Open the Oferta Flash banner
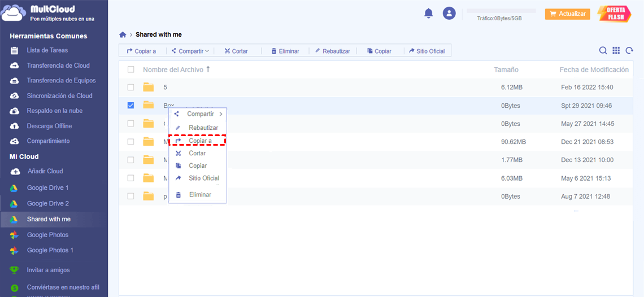 tap(613, 14)
